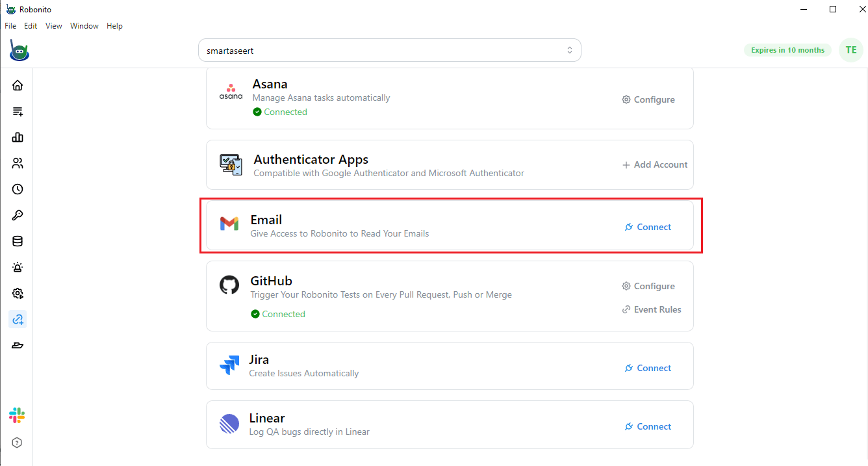Click the Robonito robot logo
868x466 pixels.
(x=19, y=50)
